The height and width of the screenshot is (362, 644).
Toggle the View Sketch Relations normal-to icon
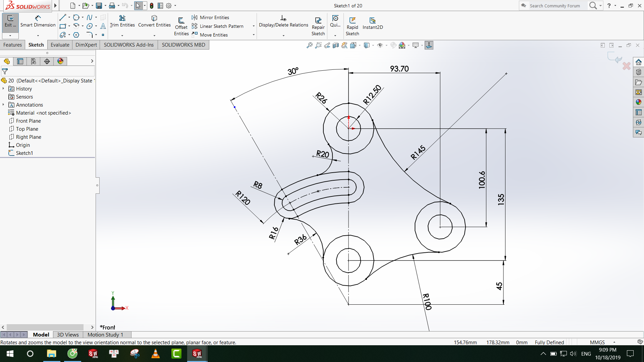pos(429,45)
